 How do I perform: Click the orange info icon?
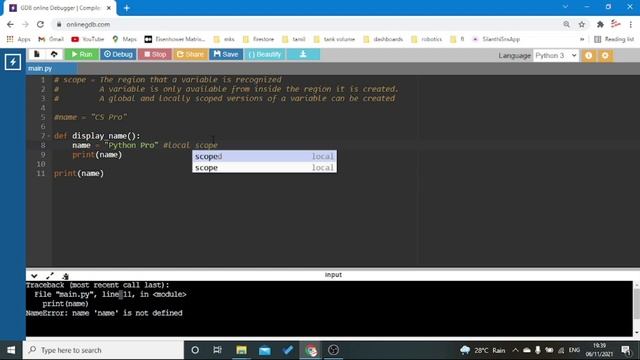589,56
